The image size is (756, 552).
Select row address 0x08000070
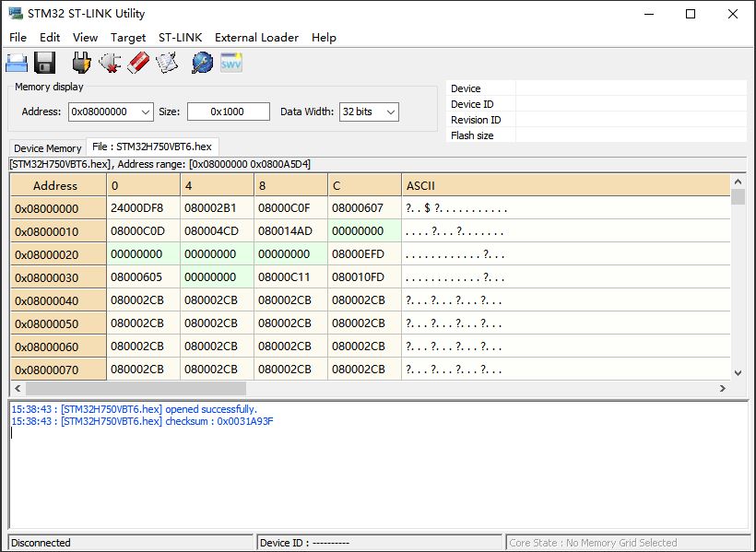click(58, 370)
